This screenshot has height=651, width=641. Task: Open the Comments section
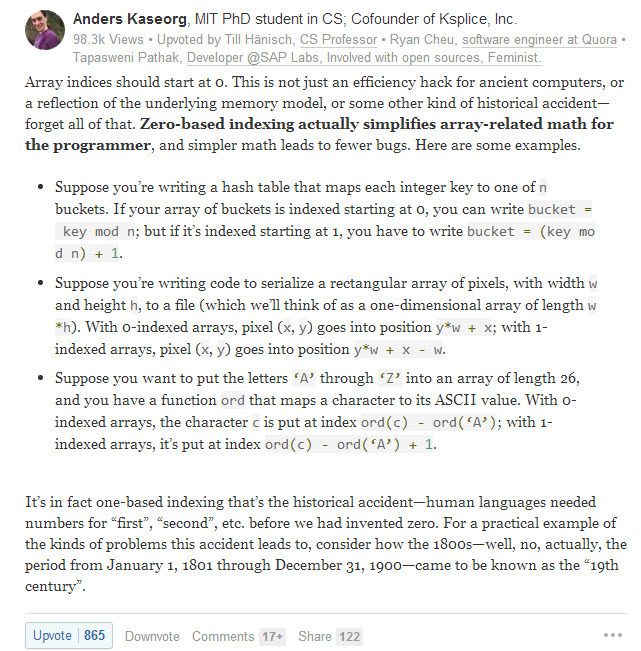[223, 636]
